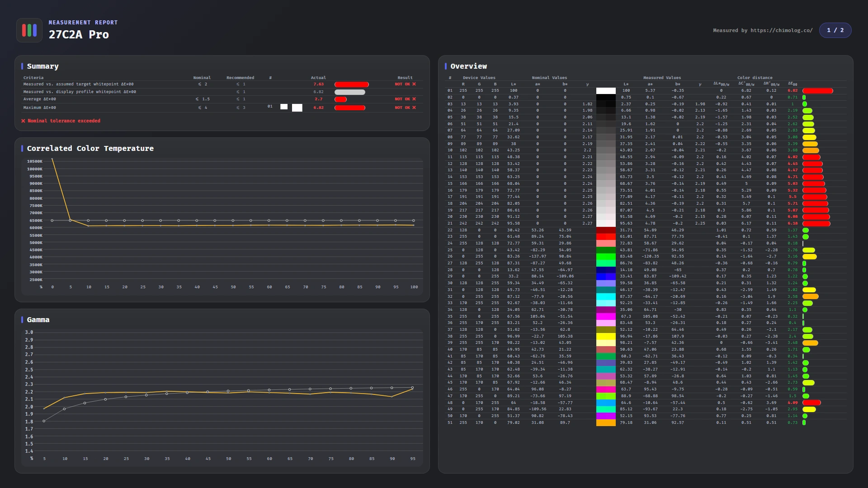Screen dimensions: 868x488
Task: Click the red bar next to 7.63 in Summary
Action: (352, 84)
